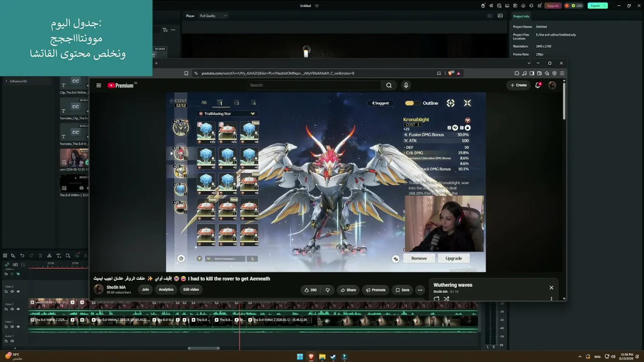
Task: Save the video to a playlist
Action: point(403,290)
